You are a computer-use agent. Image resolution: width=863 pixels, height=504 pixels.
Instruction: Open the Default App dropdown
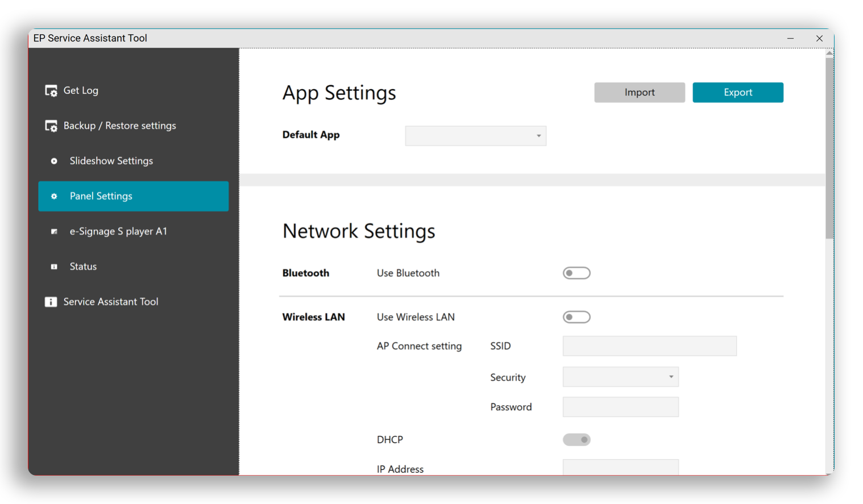pos(475,136)
